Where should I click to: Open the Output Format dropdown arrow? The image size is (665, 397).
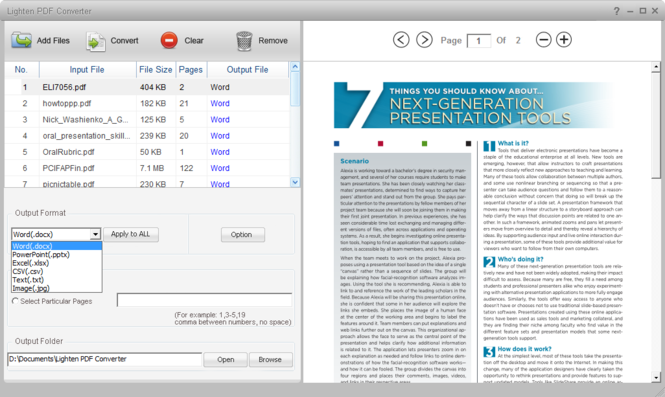[x=95, y=234]
